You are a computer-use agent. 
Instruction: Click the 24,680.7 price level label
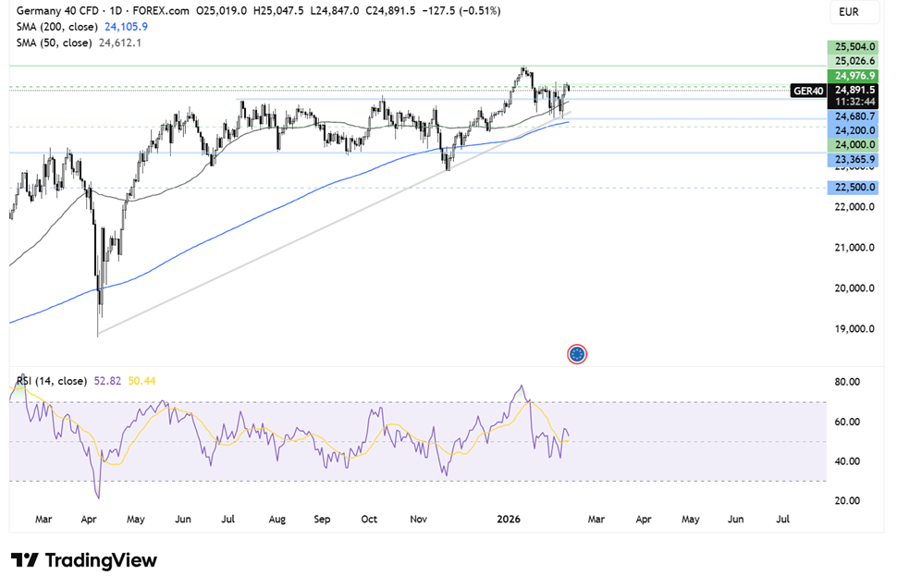click(853, 116)
